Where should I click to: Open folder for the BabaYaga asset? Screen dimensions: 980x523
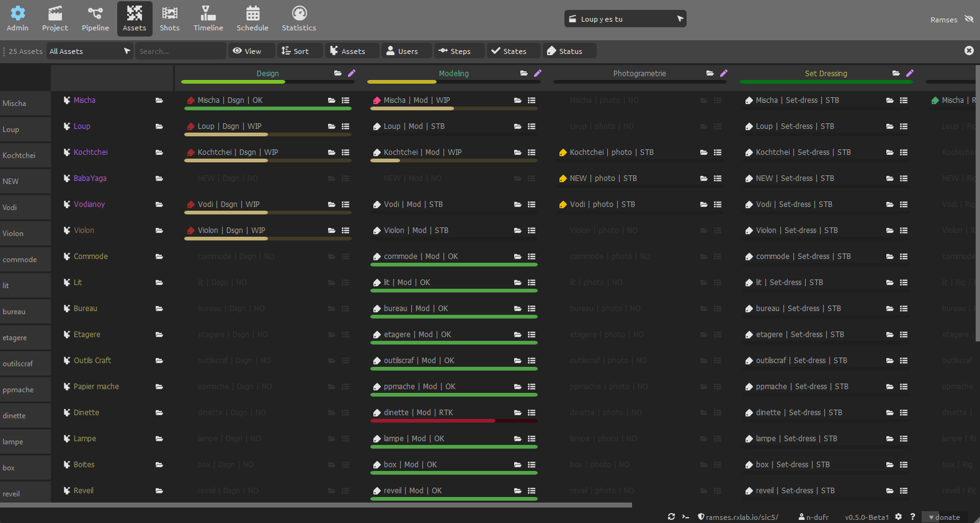(x=159, y=178)
